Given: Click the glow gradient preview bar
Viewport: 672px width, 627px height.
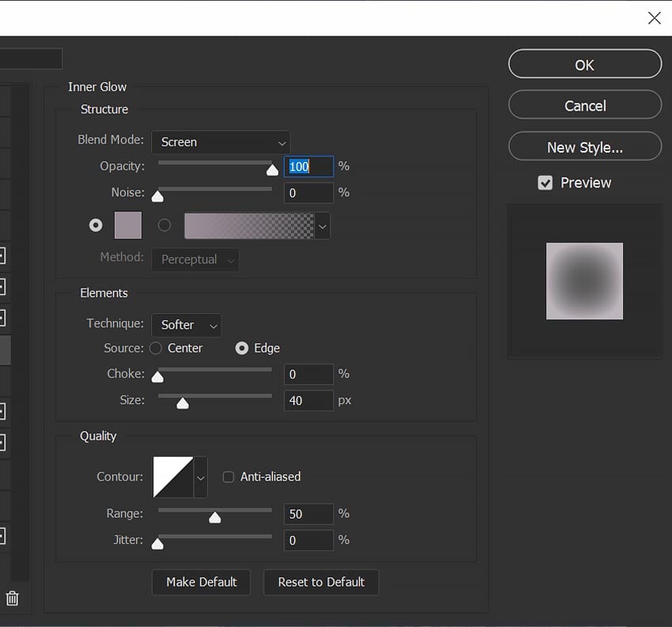Looking at the screenshot, I should pyautogui.click(x=249, y=226).
